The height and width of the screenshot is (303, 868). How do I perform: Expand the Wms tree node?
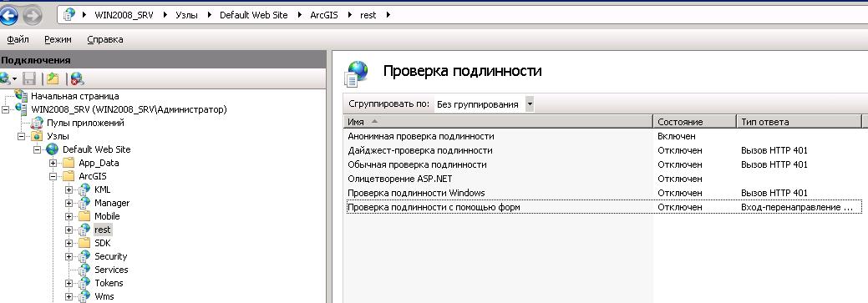pos(69,296)
